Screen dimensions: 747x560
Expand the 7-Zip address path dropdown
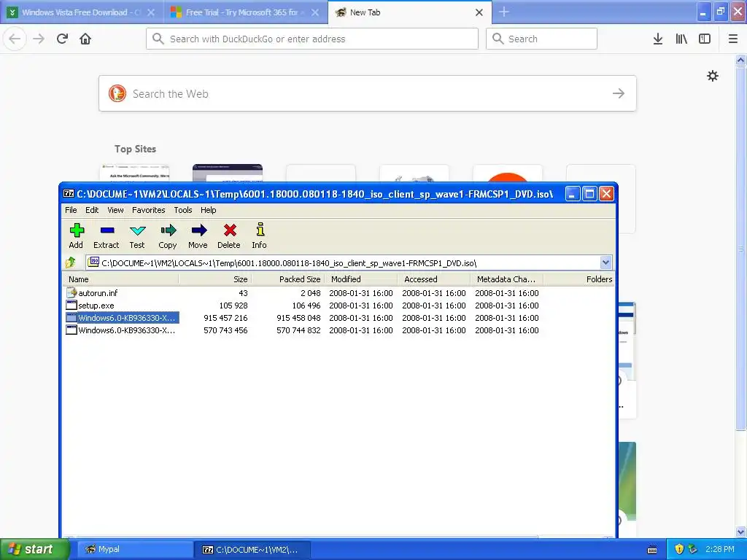tap(605, 262)
